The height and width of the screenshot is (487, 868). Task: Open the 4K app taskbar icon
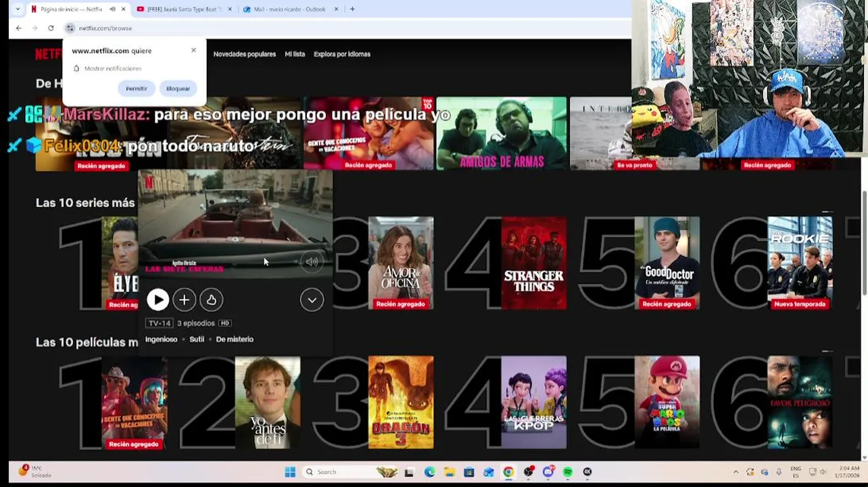pos(587,472)
